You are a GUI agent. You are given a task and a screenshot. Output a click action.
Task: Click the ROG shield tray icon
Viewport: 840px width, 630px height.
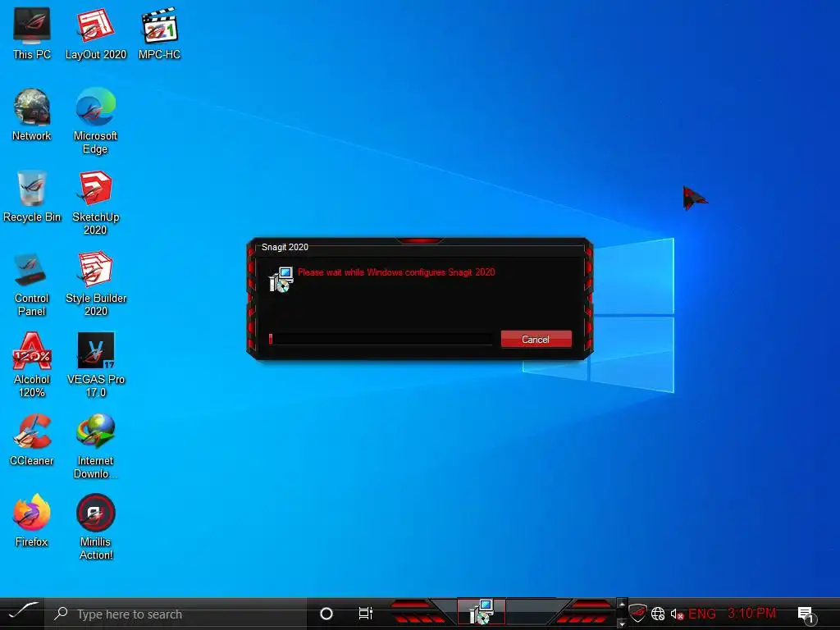[637, 614]
